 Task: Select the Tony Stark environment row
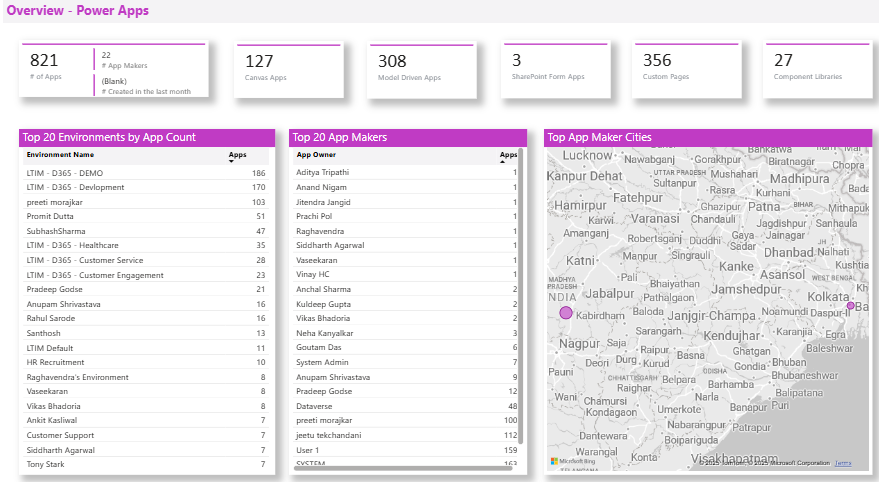click(x=145, y=464)
